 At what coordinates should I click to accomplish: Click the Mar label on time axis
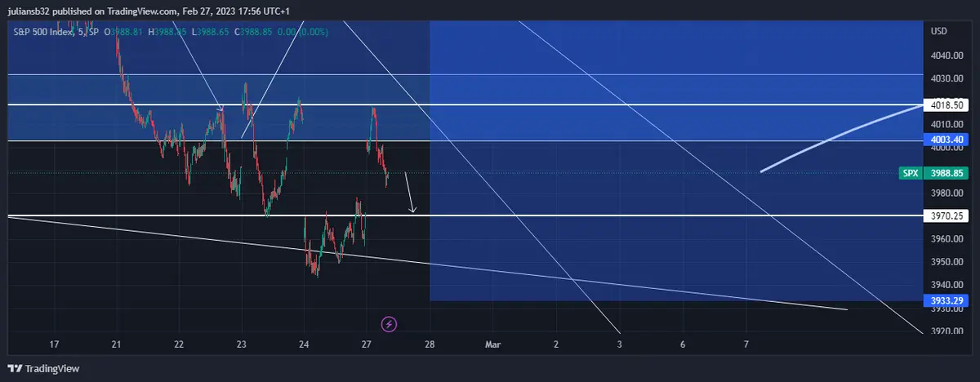pos(492,345)
